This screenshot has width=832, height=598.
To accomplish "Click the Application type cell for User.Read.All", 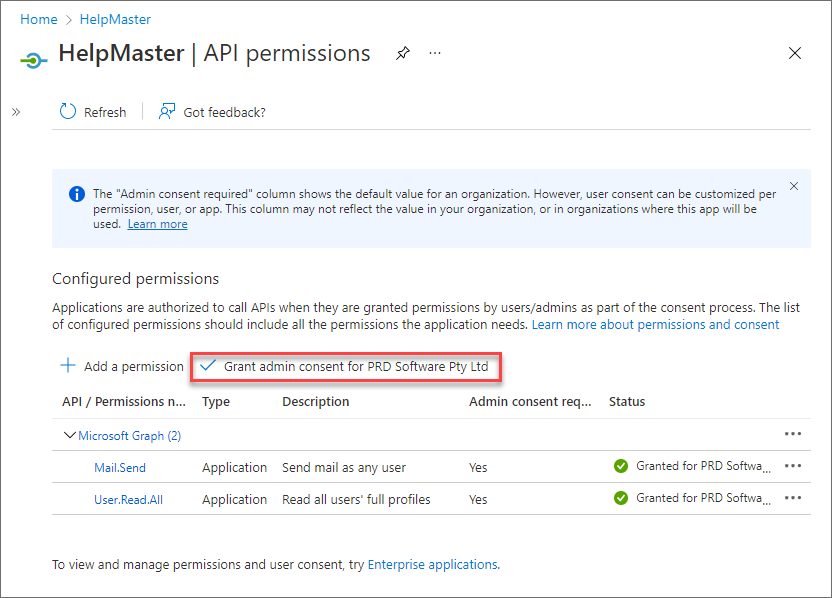I will pyautogui.click(x=235, y=499).
